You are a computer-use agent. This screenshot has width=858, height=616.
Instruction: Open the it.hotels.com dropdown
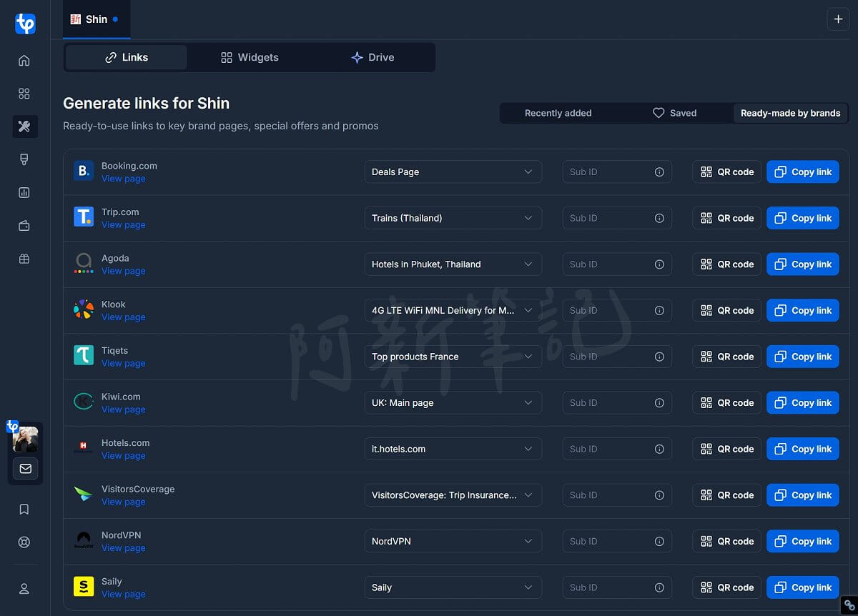point(453,449)
